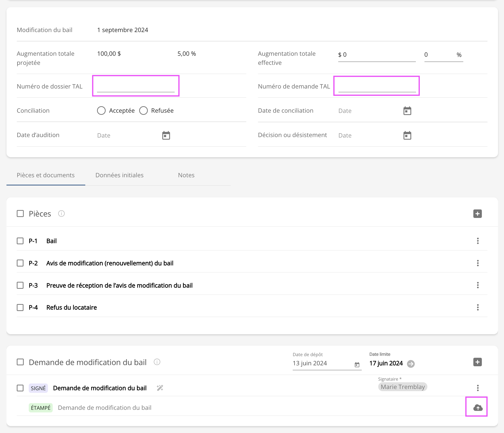Image resolution: width=504 pixels, height=433 pixels.
Task: Open info icon beside Demande de modification du bail
Action: point(157,362)
